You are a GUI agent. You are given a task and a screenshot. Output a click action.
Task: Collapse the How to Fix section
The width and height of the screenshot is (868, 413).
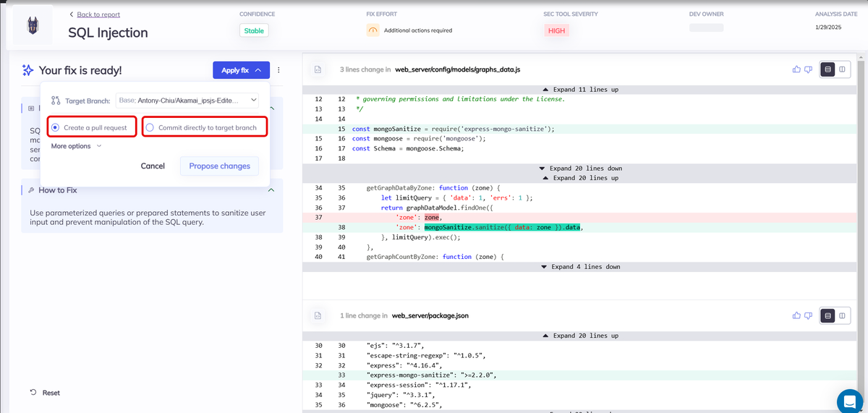[x=271, y=190]
